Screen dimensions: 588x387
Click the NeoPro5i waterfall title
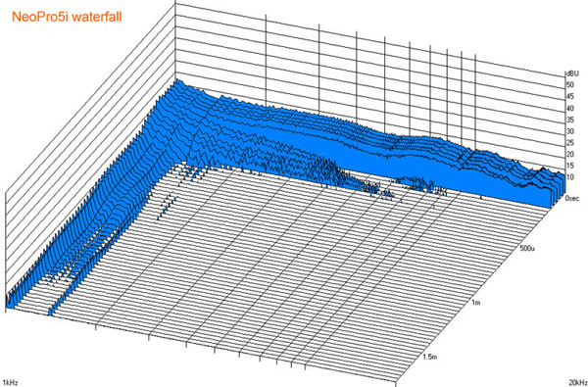[x=67, y=17]
